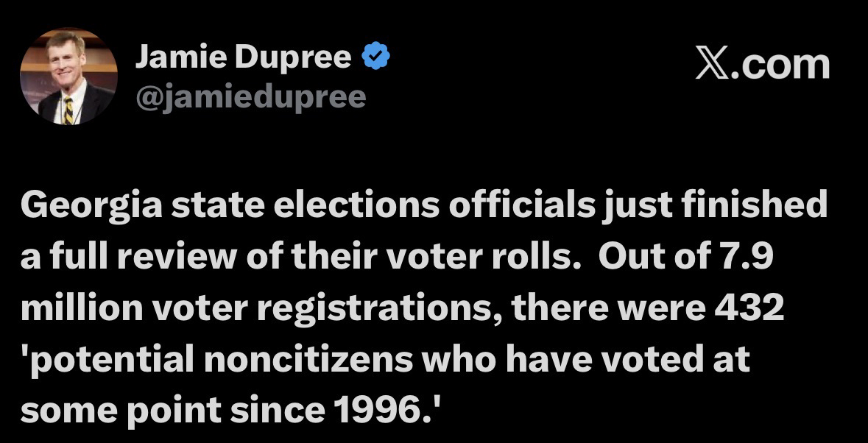Click the yellow striped tie in avatar
This screenshot has height=443, width=868.
(x=68, y=110)
